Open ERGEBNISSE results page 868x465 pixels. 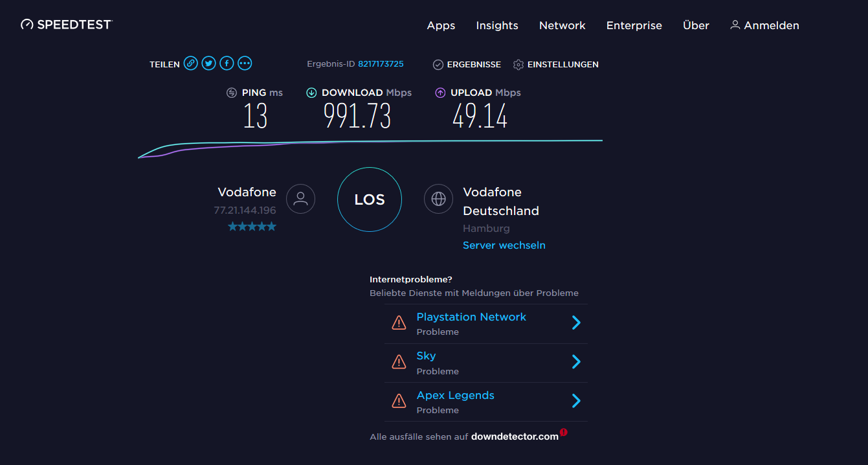tap(467, 65)
